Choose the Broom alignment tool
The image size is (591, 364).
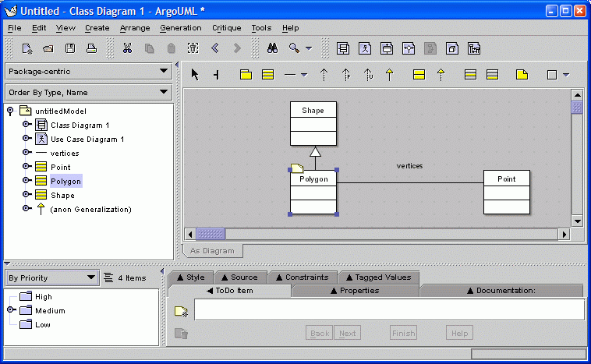pos(216,75)
